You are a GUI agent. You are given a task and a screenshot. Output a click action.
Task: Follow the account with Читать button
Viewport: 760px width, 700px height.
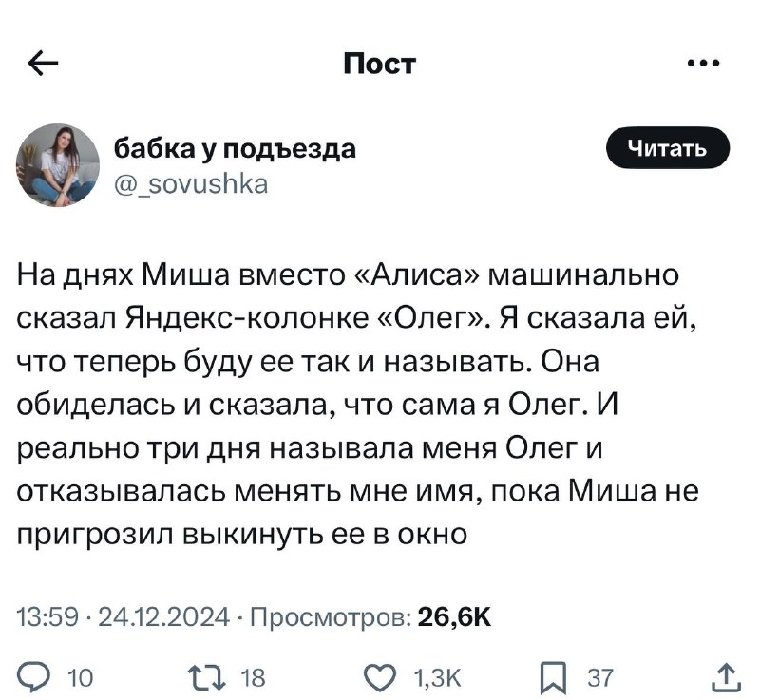(668, 148)
